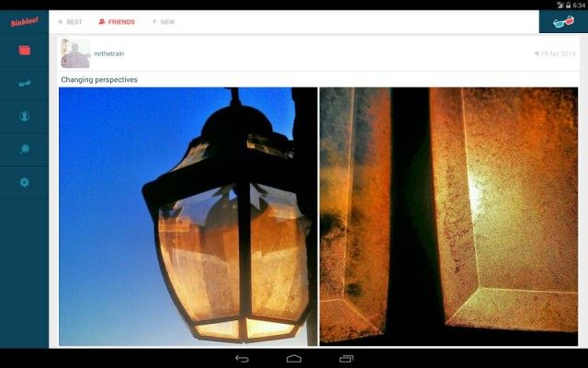Open the 3D glasses sidebar icon
Screen dimensions: 588x368
25,84
